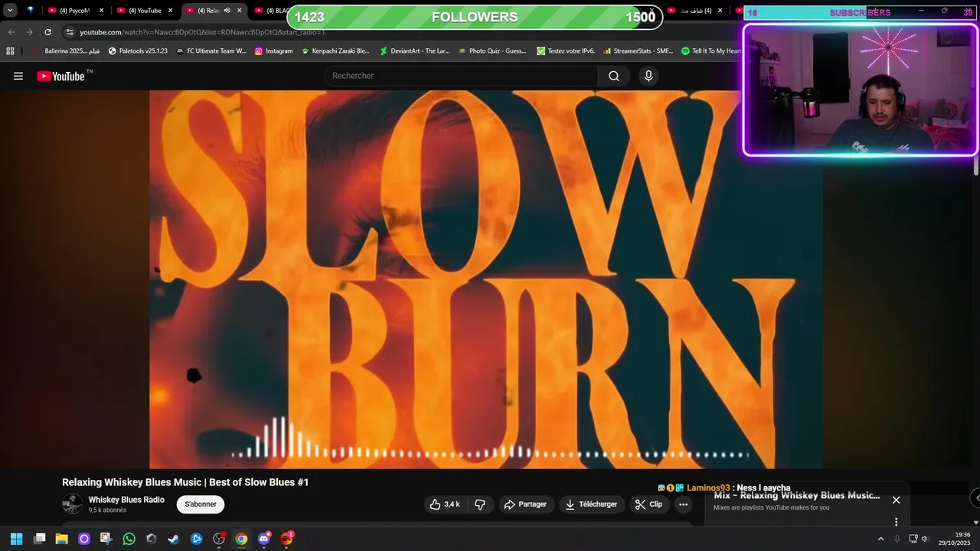This screenshot has height=551, width=980.
Task: Start voice search with the microphone icon
Action: (x=648, y=76)
